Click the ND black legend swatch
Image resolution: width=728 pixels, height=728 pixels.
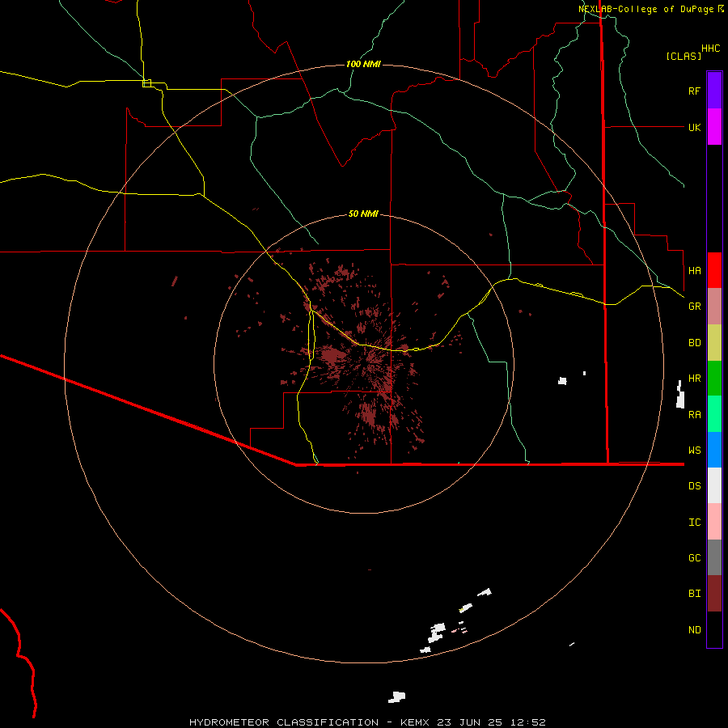tap(714, 629)
